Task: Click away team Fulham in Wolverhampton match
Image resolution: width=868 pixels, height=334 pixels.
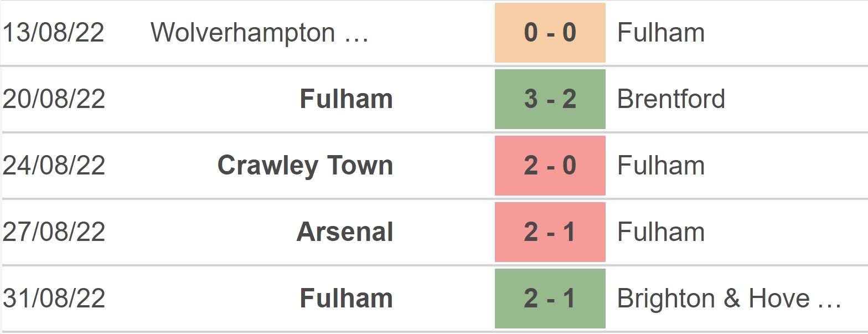Action: click(661, 33)
